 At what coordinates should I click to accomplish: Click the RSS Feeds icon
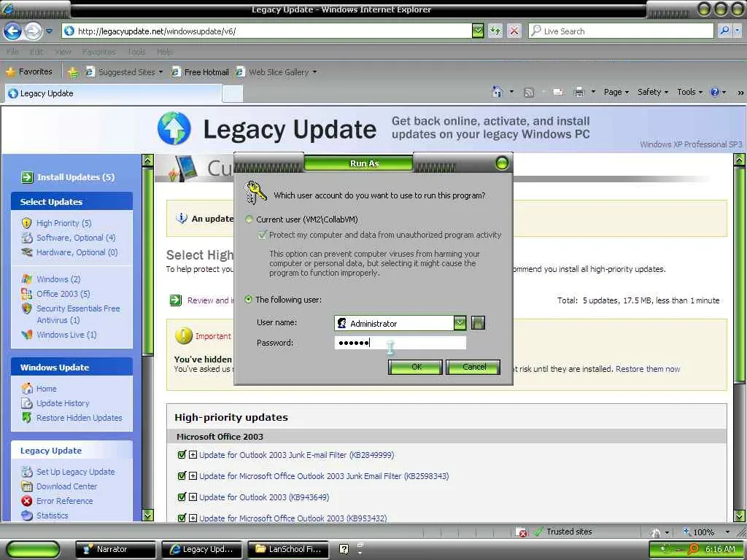(529, 93)
